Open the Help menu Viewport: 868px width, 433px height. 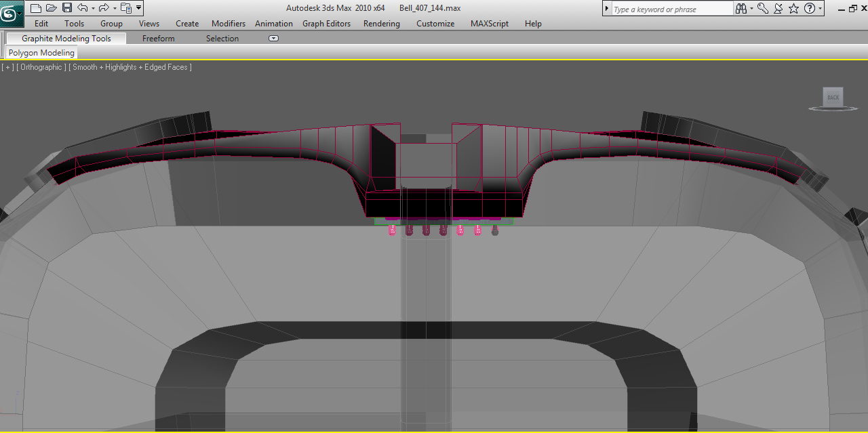coord(533,23)
